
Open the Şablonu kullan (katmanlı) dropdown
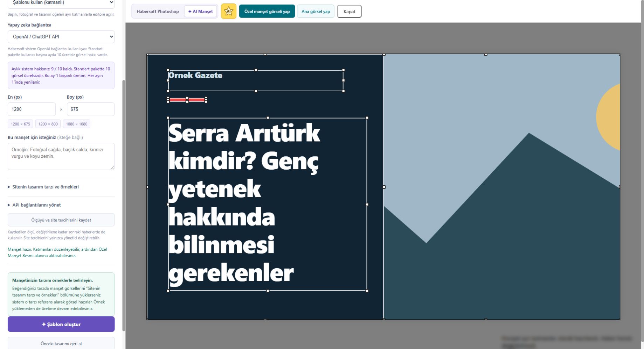click(x=61, y=3)
